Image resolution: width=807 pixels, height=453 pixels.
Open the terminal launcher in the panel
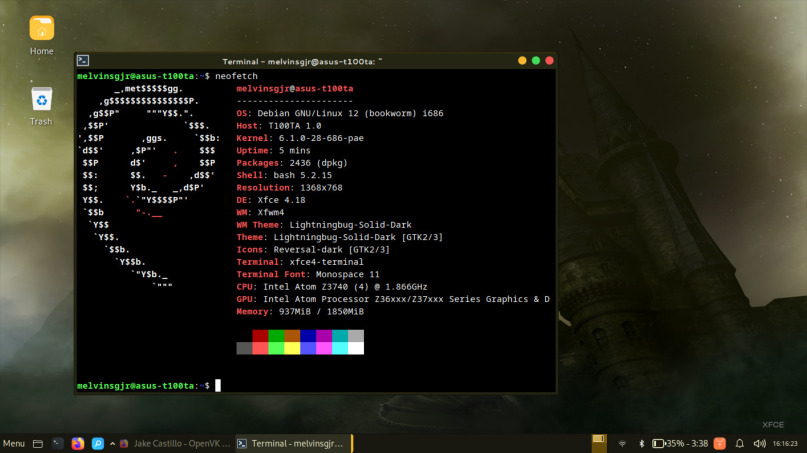58,443
